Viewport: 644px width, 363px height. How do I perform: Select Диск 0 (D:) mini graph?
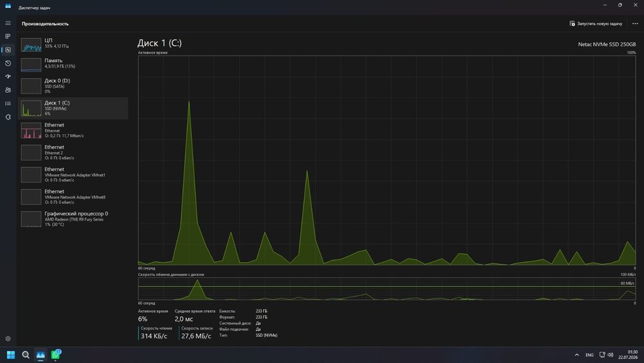point(31,86)
